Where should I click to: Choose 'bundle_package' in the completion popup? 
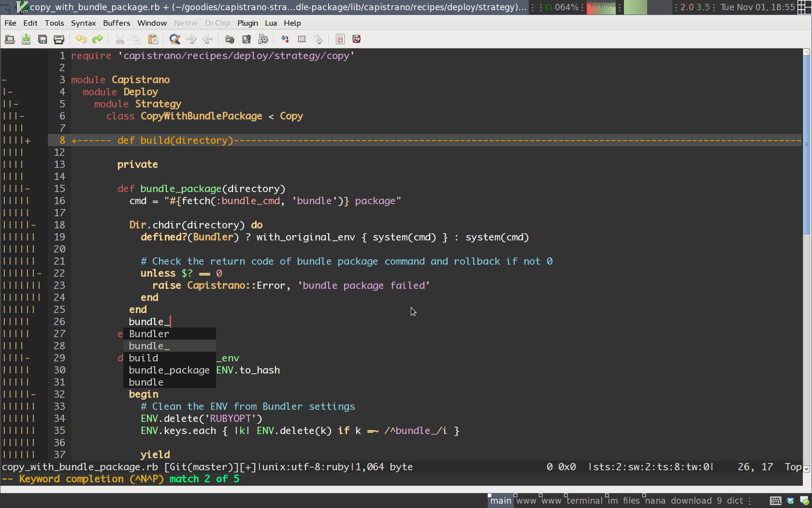point(169,370)
